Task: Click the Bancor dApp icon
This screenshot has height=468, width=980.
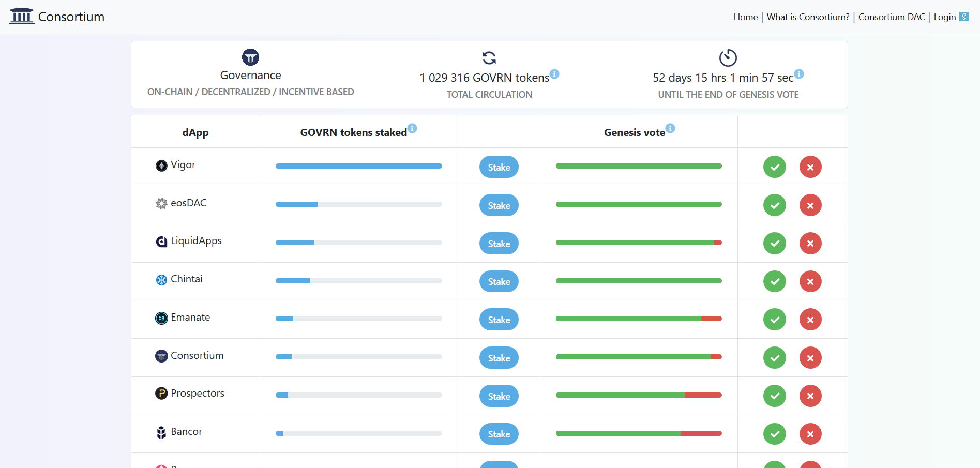Action: tap(161, 432)
